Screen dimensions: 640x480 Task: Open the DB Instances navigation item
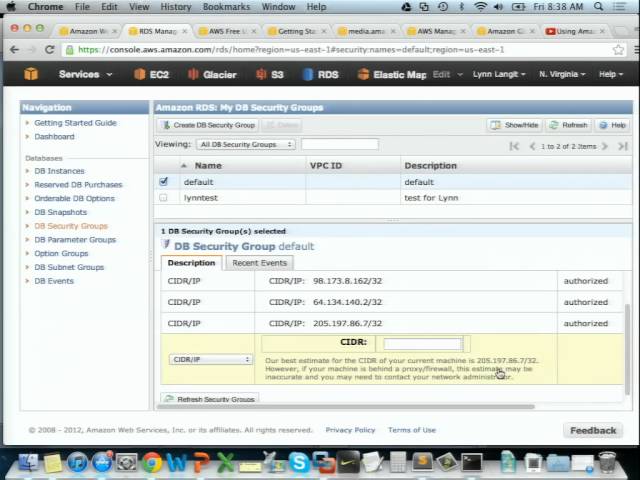tap(59, 171)
